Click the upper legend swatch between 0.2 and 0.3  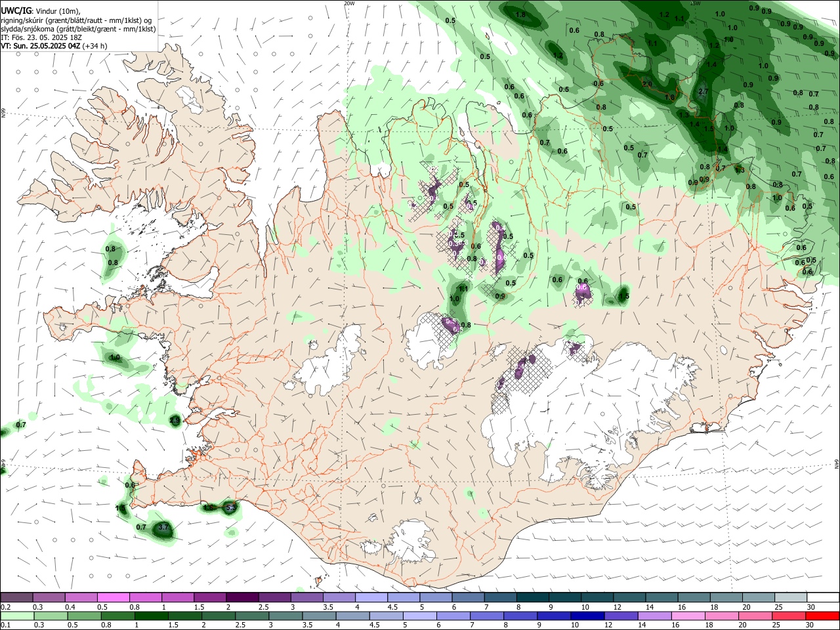click(x=16, y=597)
